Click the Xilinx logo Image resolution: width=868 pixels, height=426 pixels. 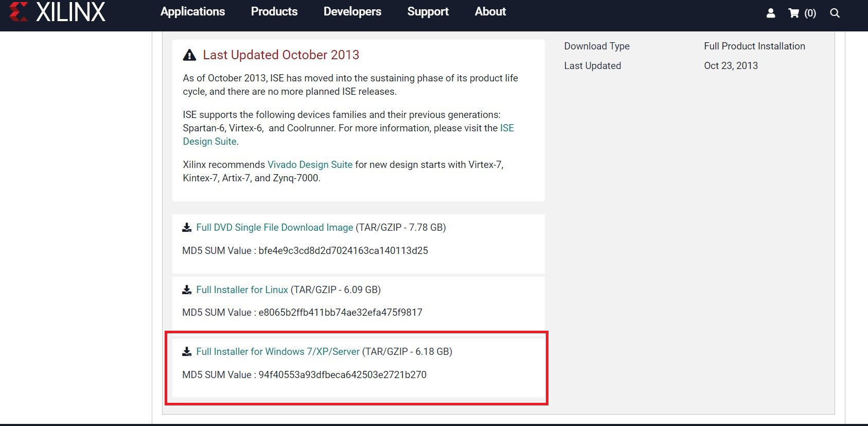point(57,11)
